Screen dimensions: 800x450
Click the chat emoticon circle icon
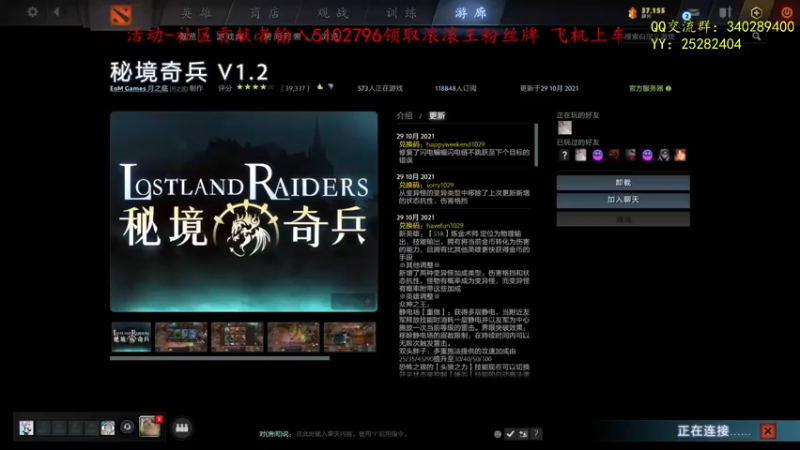[x=497, y=434]
